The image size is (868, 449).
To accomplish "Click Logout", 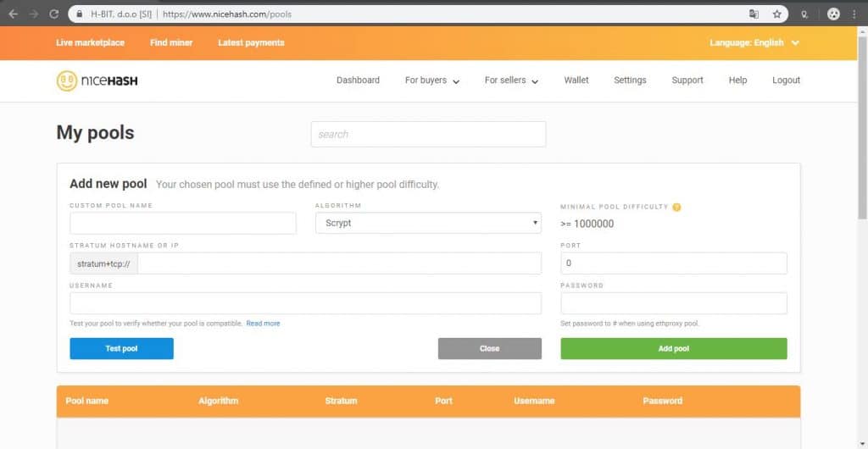I will pyautogui.click(x=786, y=80).
